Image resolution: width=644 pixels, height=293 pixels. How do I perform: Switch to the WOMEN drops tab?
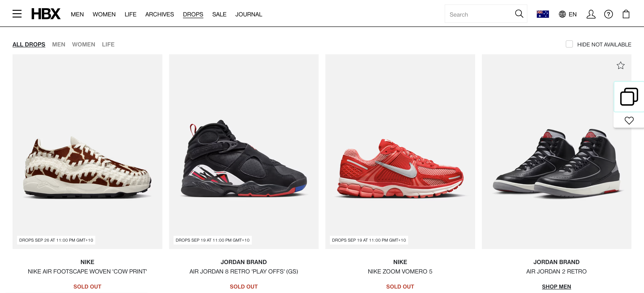coord(83,44)
